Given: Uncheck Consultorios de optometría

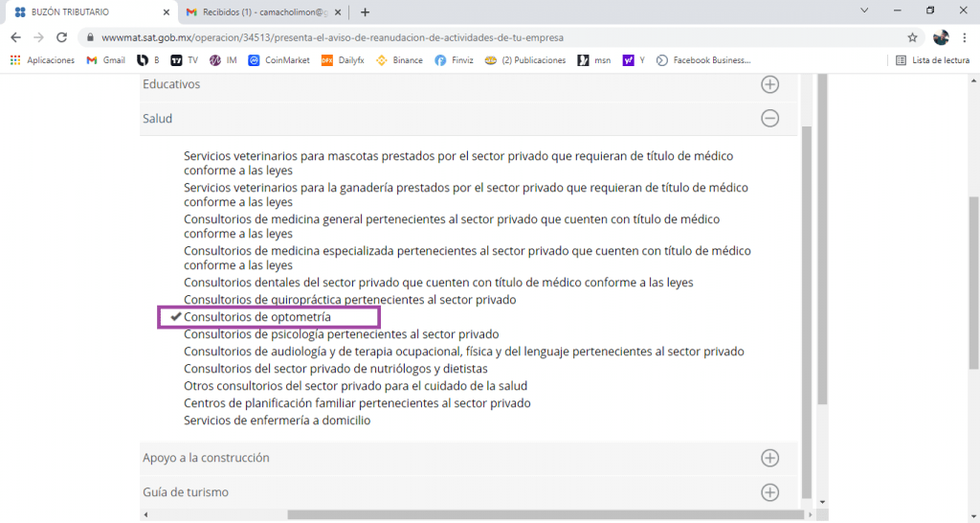Looking at the screenshot, I should click(256, 317).
